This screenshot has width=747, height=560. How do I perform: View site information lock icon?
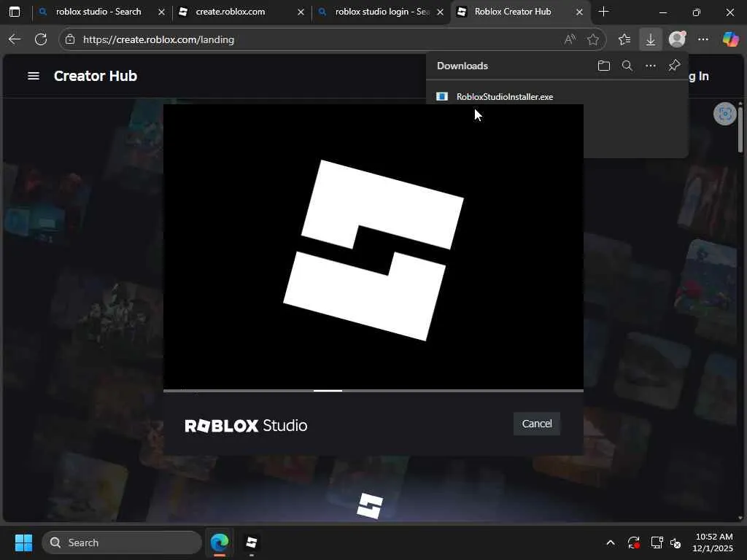point(70,39)
